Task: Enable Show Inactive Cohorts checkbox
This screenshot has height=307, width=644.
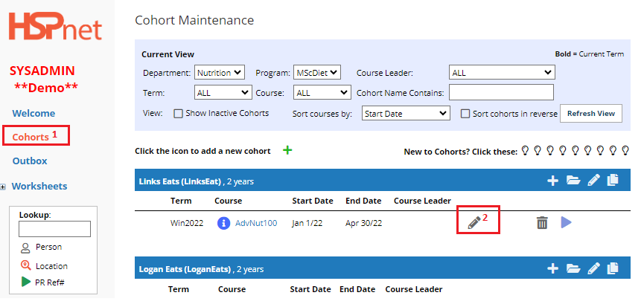Action: (x=178, y=114)
